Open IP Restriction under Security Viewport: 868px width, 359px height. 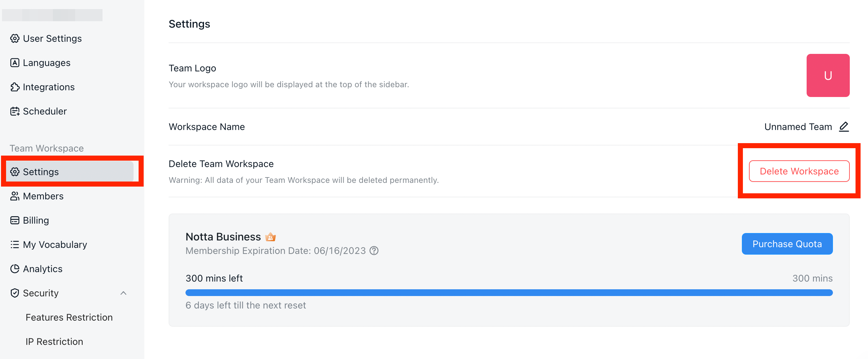pyautogui.click(x=54, y=341)
